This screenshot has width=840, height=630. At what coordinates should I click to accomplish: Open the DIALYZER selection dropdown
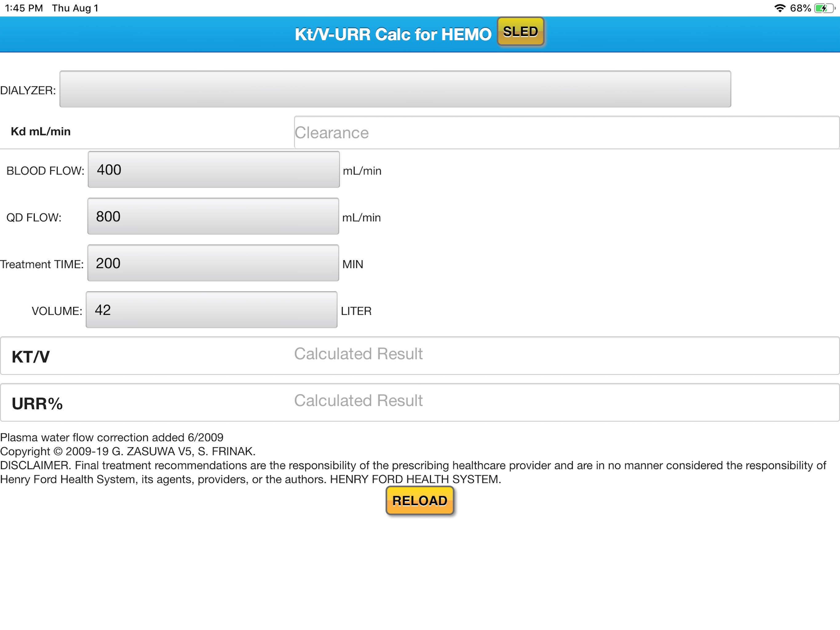click(395, 89)
